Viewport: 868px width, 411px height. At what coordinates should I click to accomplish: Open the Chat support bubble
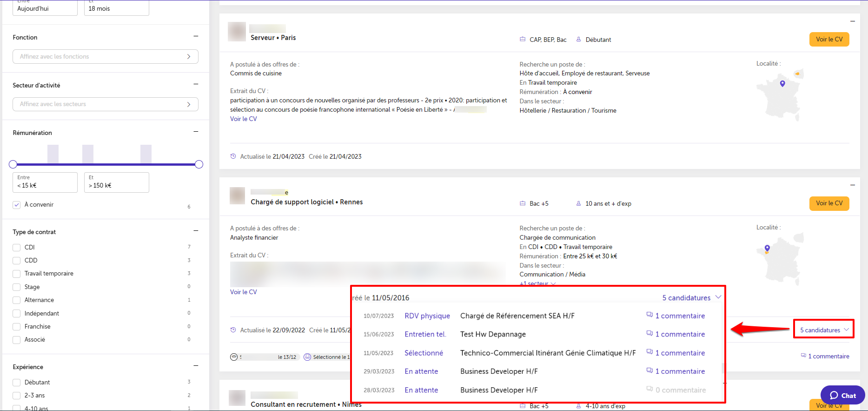(x=842, y=395)
